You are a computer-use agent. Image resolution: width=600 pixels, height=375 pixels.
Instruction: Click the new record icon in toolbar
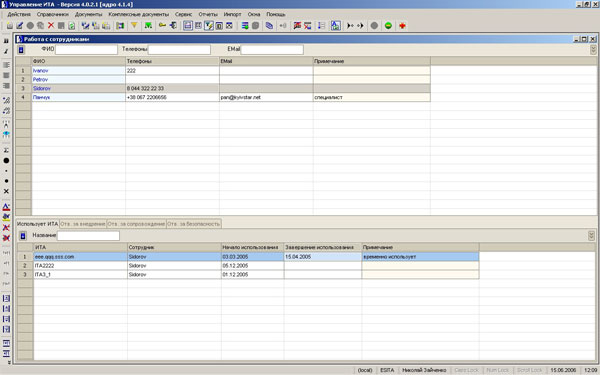point(10,26)
